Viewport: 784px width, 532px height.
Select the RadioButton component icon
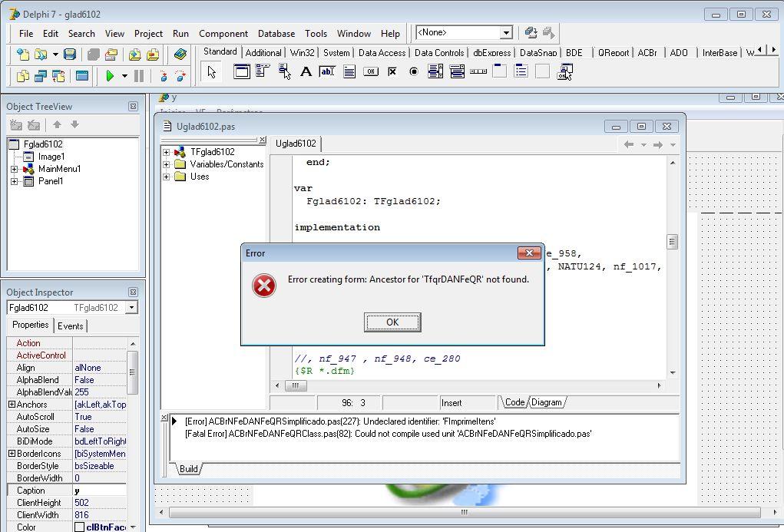(413, 71)
